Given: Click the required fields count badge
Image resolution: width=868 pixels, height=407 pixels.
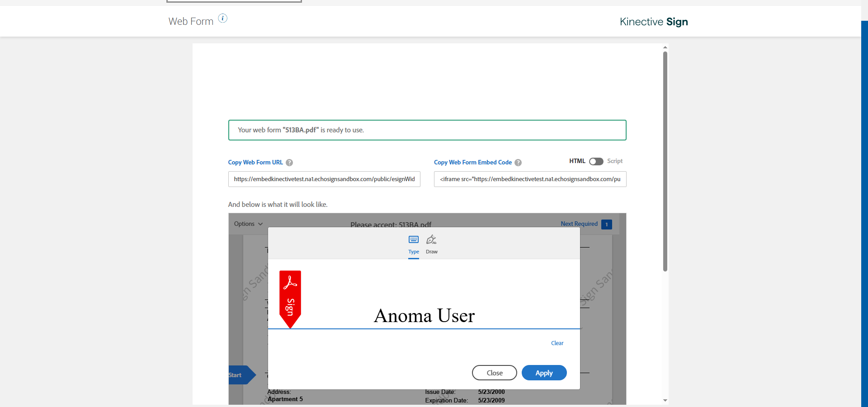Looking at the screenshot, I should (607, 224).
